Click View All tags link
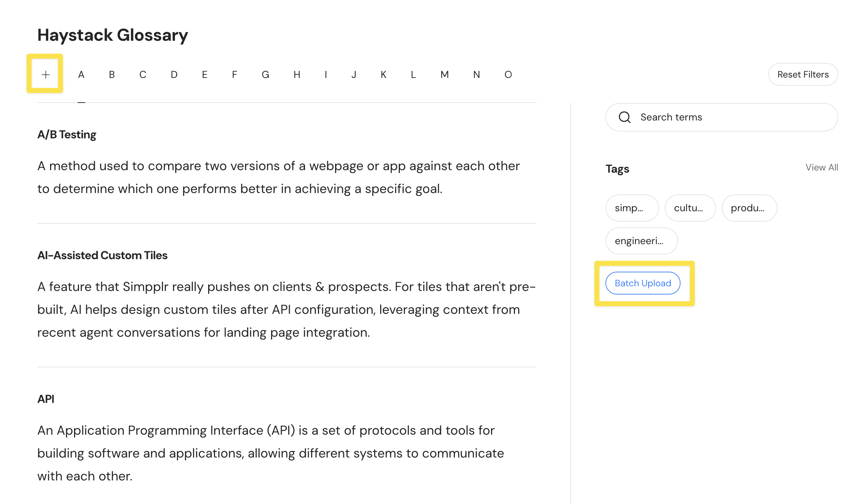This screenshot has width=859, height=504. pos(821,167)
